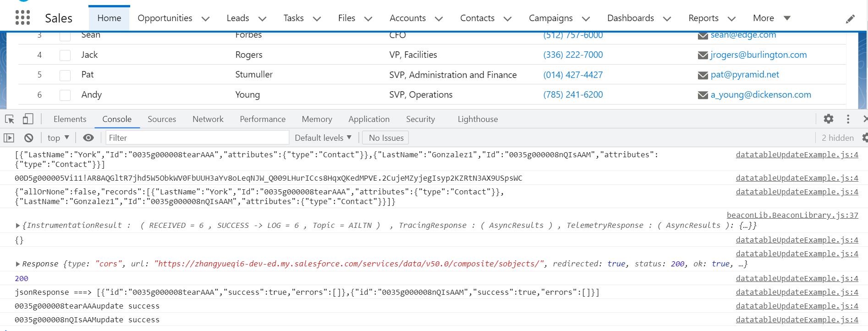Click email link a_young@dickenson.com
The height and width of the screenshot is (331, 868).
pos(761,94)
